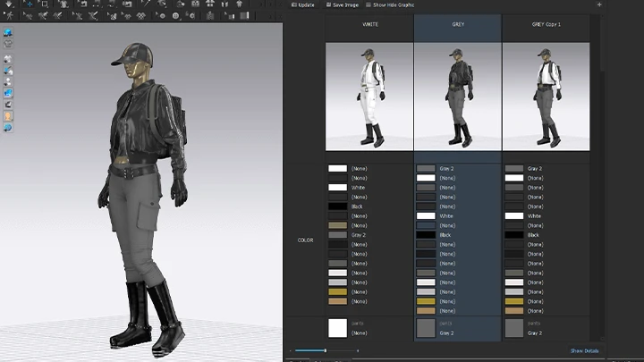The width and height of the screenshot is (644, 362).
Task: Click the blue shaded surface icon in sidebar
Action: (x=8, y=93)
